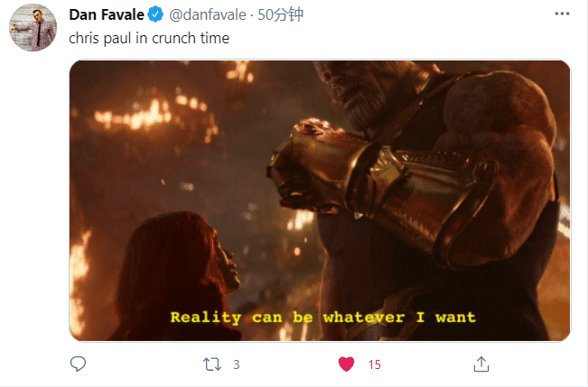
Task: Unlike the tweet via red heart
Action: (346, 364)
